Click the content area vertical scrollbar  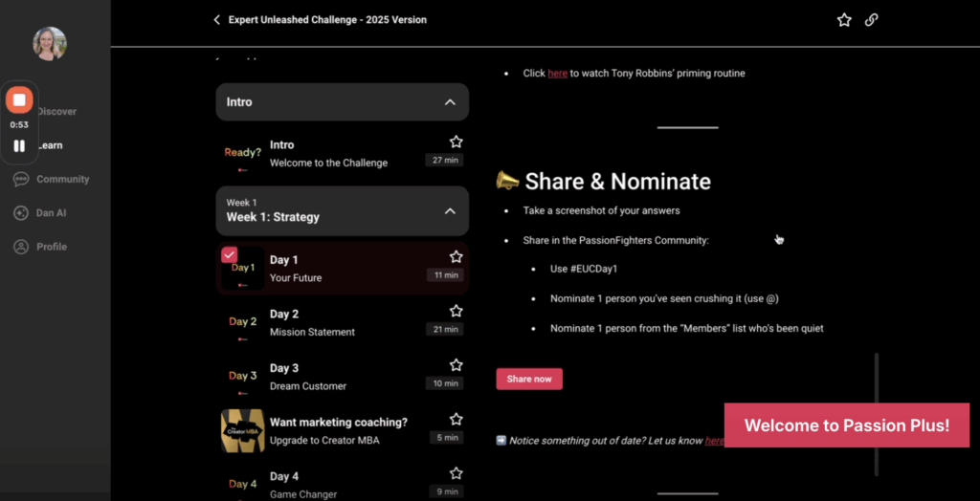coord(876,413)
